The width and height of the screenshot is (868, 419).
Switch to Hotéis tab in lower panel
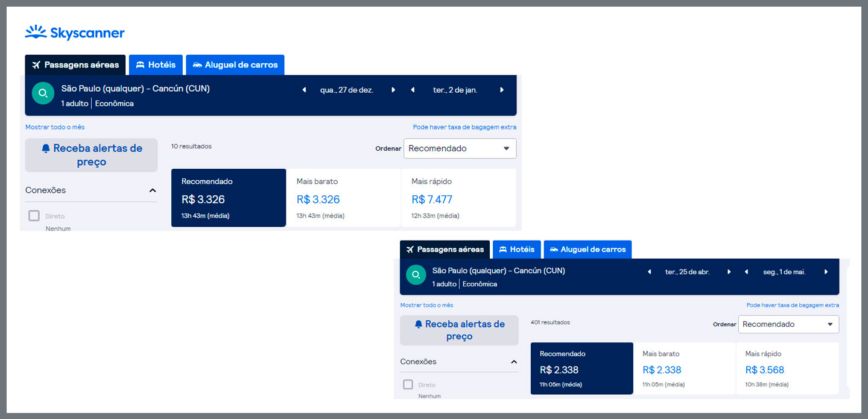(x=517, y=250)
